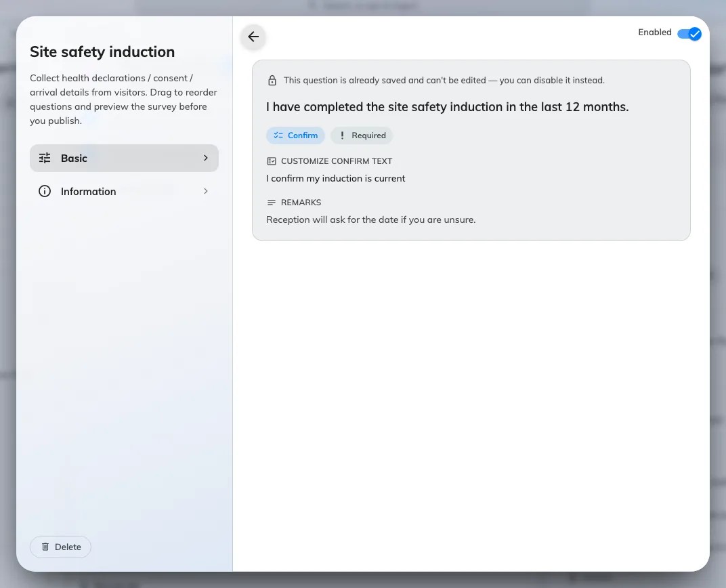
Task: Click the Customize Confirm Text icon
Action: tap(272, 161)
